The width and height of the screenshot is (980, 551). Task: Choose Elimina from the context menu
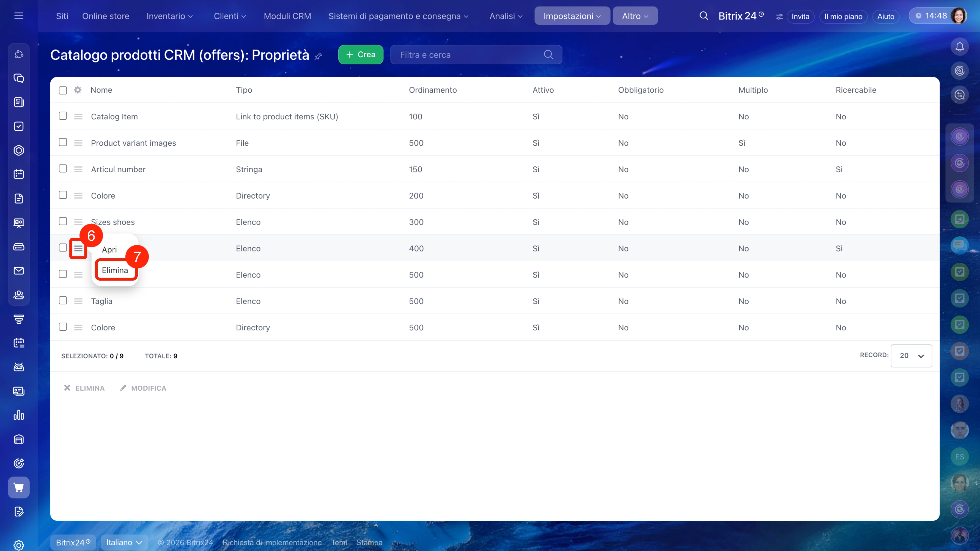coord(115,270)
